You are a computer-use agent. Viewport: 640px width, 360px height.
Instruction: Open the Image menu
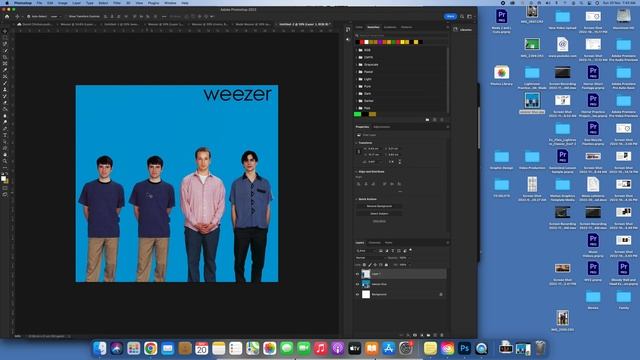click(62, 3)
